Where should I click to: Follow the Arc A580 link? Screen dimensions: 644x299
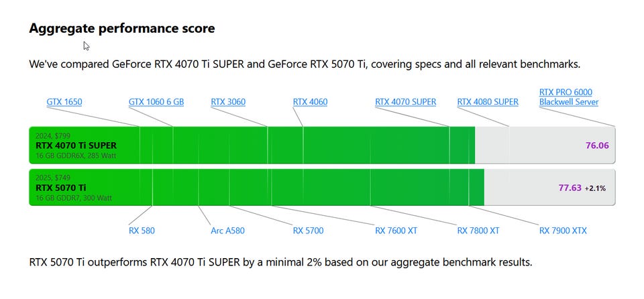coord(227,231)
